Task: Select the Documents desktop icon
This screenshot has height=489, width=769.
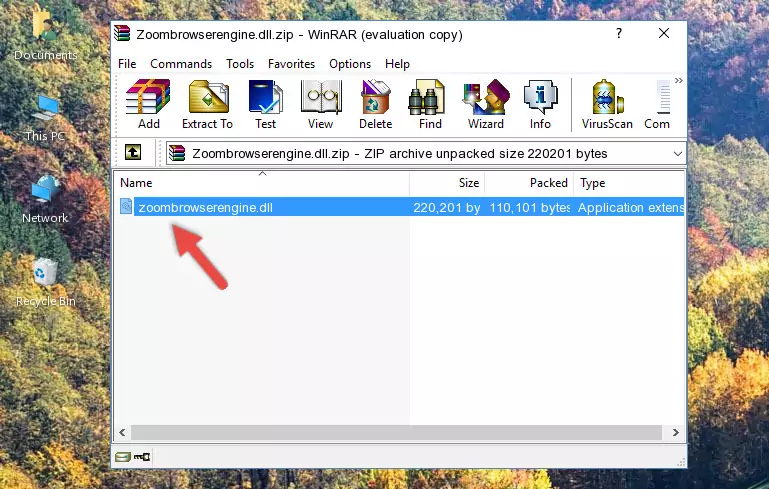Action: (45, 35)
